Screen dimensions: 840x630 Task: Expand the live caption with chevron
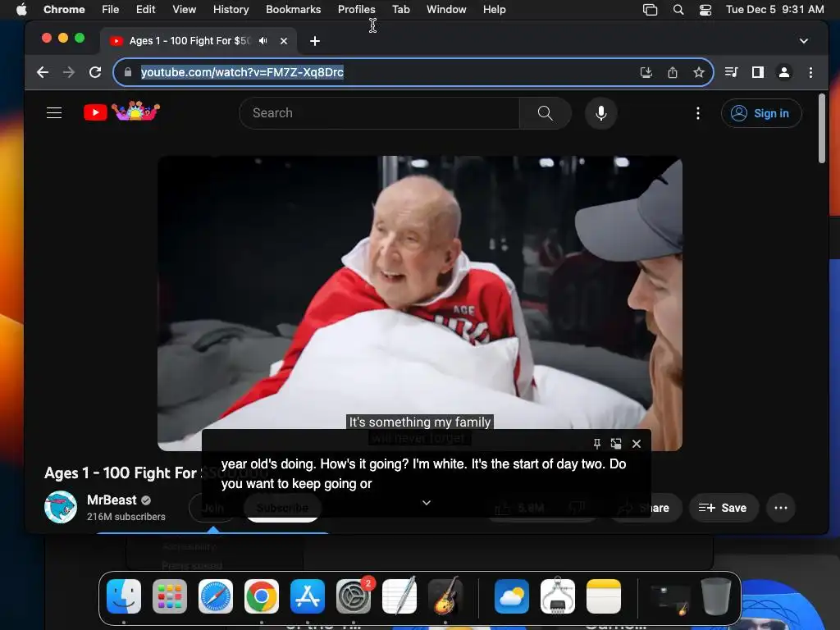427,503
